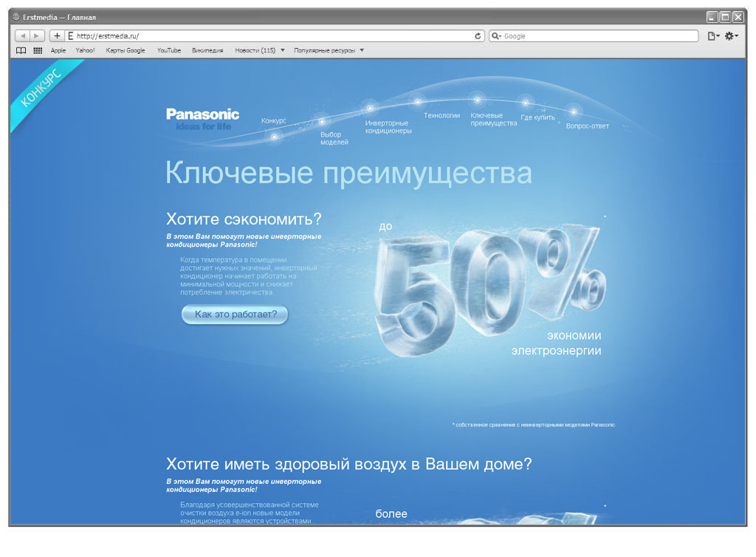Image resolution: width=756 pixels, height=557 pixels.
Task: Minimize the browser window
Action: coord(712,18)
